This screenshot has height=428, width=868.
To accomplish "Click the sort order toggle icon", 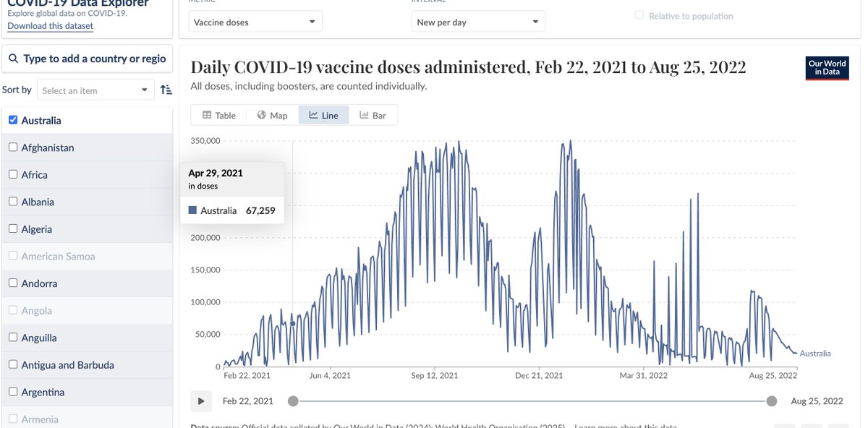I will 166,90.
